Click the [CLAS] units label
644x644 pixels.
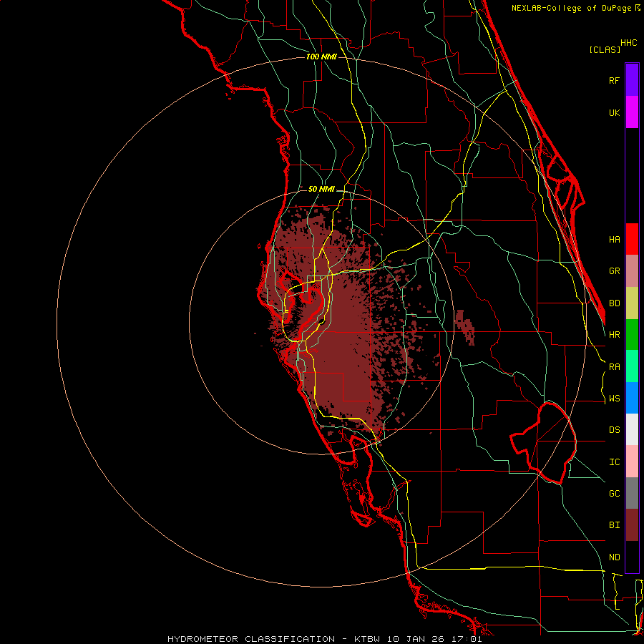605,49
